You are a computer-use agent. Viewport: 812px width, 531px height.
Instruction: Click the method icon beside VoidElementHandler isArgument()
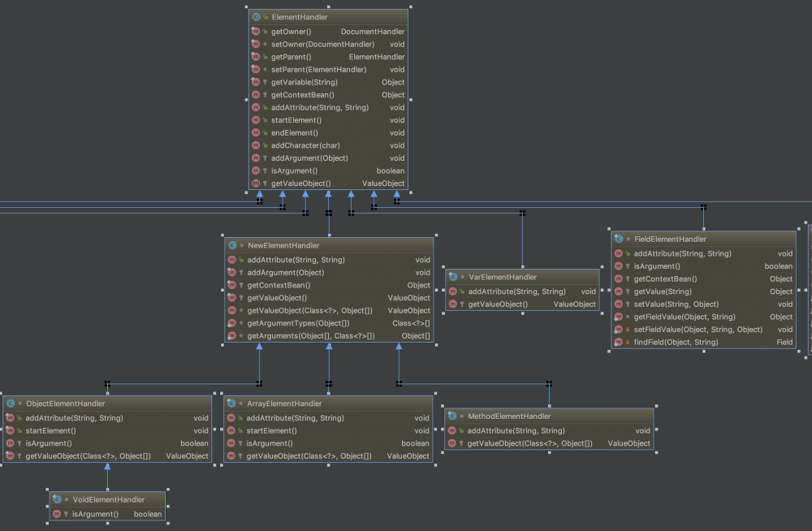(x=57, y=515)
